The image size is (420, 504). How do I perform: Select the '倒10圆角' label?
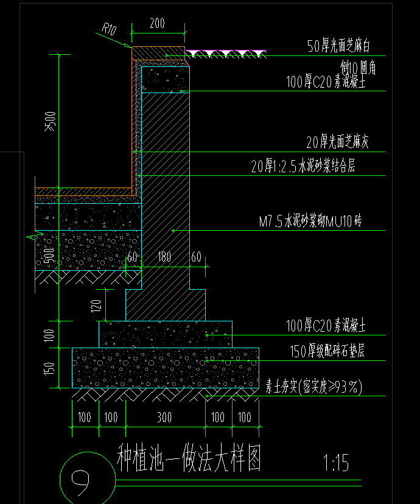[x=358, y=68]
